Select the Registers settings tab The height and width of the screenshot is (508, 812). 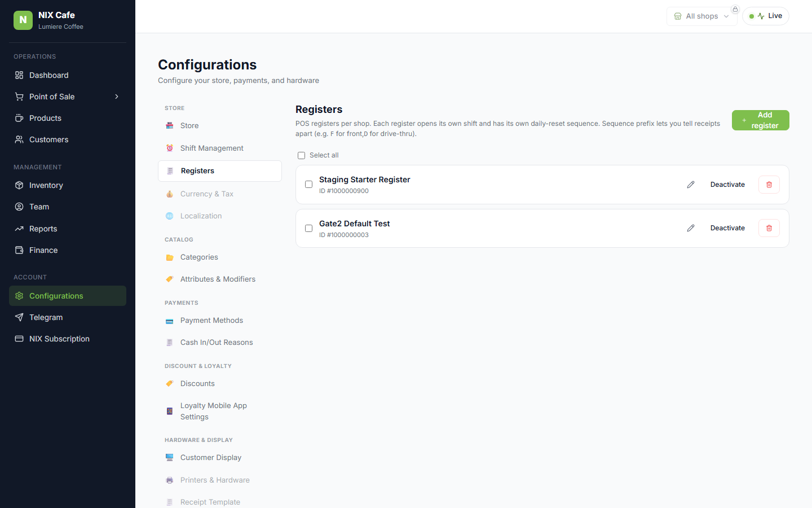click(220, 171)
